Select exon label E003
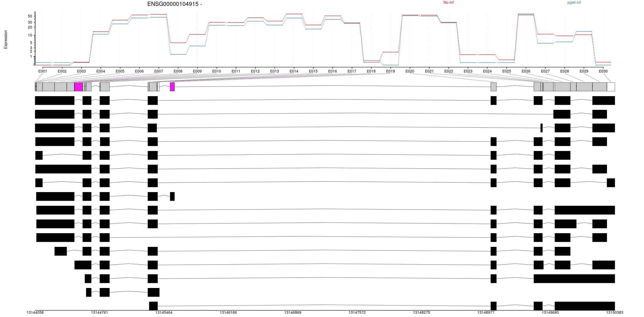 pos(81,71)
